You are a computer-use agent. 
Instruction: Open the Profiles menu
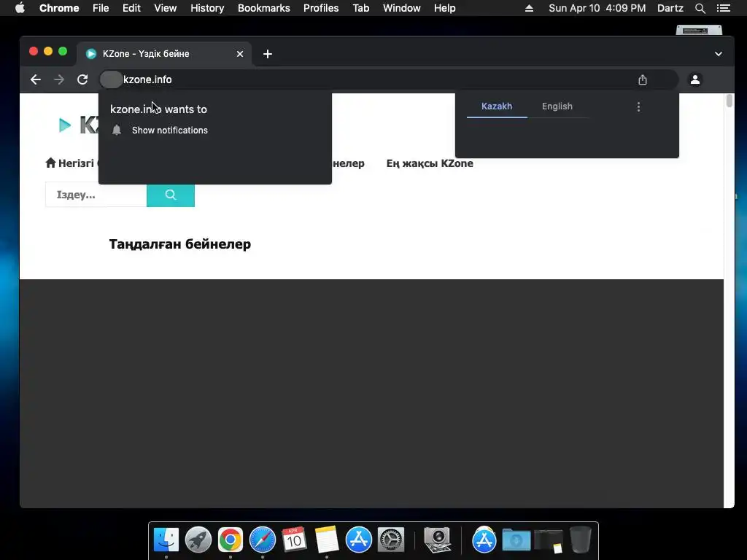point(321,8)
